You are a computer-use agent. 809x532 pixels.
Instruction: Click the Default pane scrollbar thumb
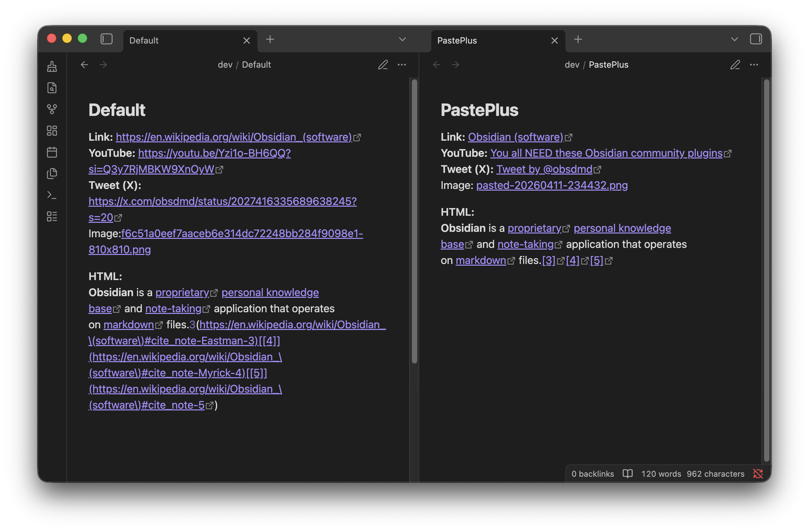414,221
